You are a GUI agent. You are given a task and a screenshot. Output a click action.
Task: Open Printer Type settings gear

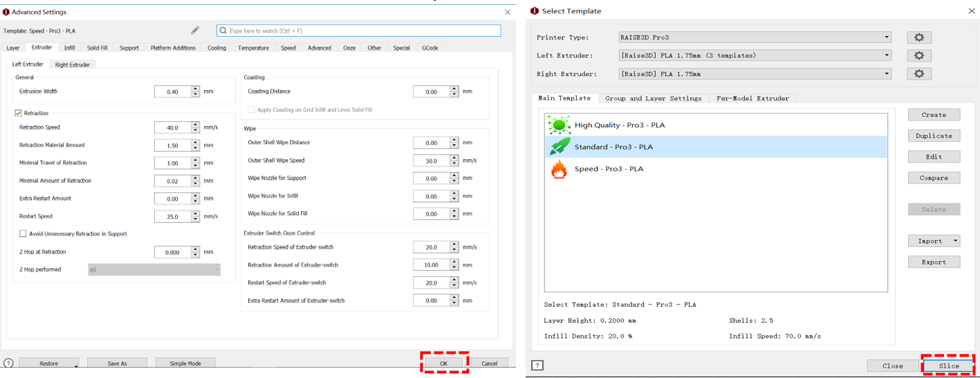[918, 37]
